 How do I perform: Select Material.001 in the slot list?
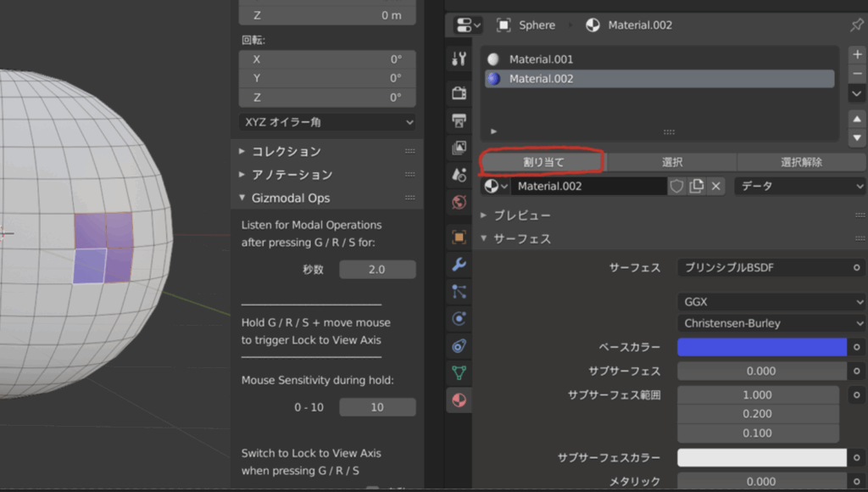tap(541, 59)
